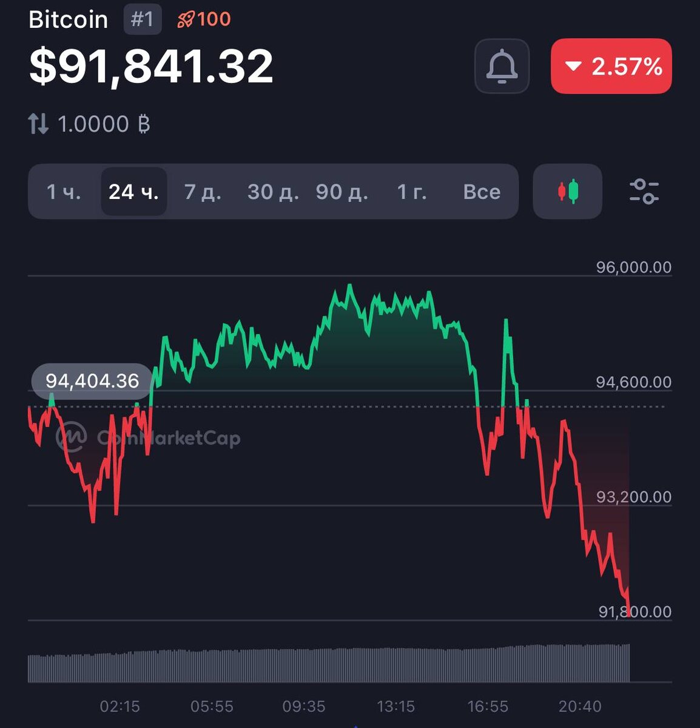Open chart settings sliders icon
The height and width of the screenshot is (728, 700).
644,192
